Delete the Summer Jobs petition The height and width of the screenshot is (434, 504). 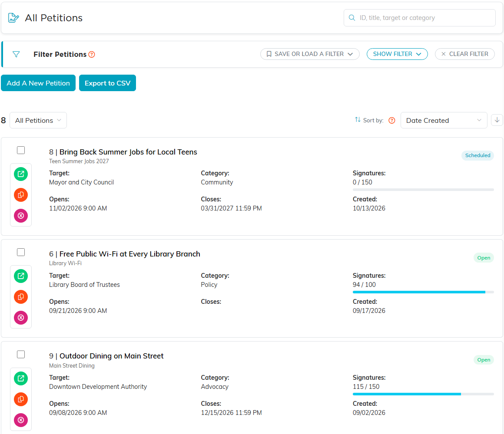[x=21, y=216]
